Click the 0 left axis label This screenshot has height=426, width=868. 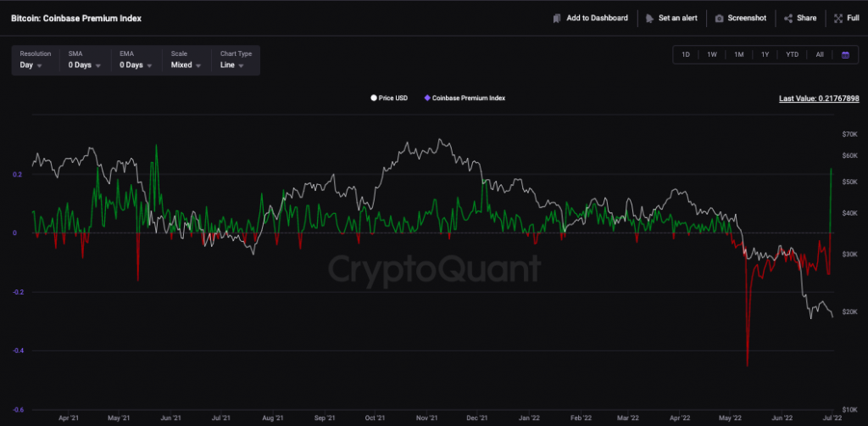(x=15, y=233)
